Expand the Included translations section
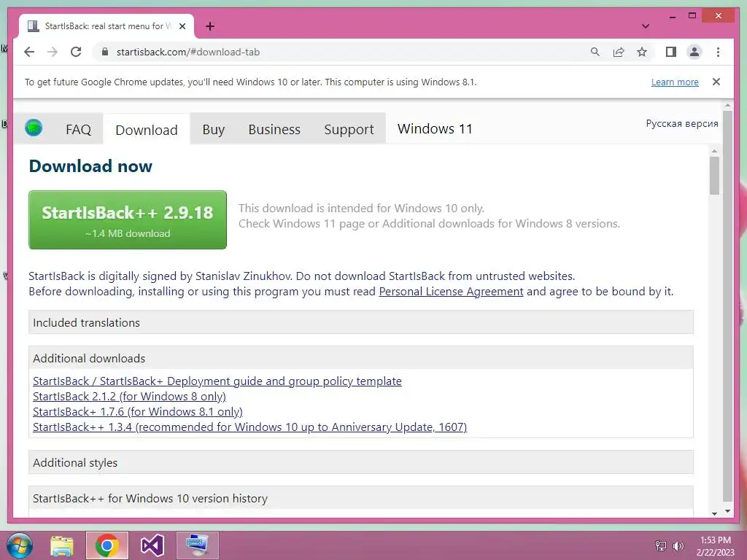Image resolution: width=747 pixels, height=560 pixels. [360, 322]
